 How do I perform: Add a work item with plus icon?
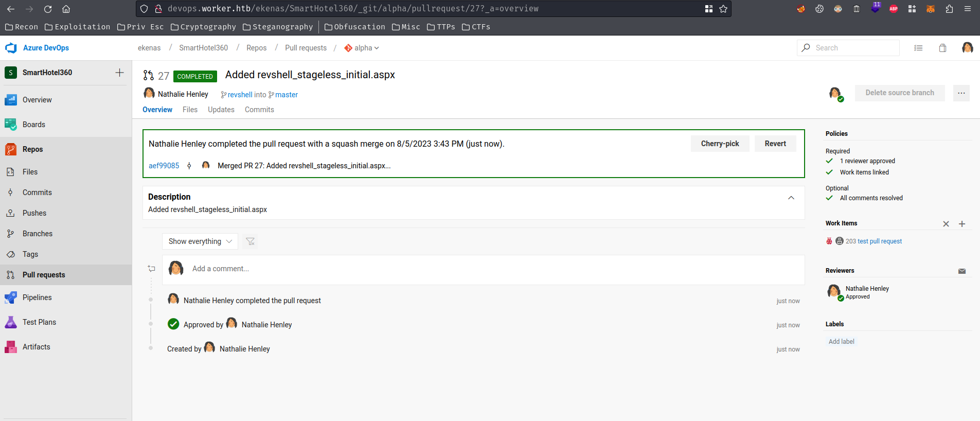tap(962, 224)
